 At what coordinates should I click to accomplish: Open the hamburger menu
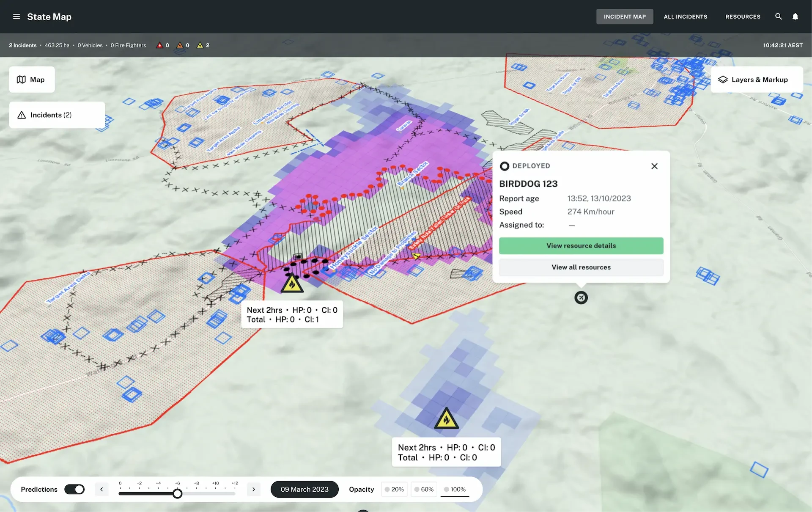pos(16,17)
